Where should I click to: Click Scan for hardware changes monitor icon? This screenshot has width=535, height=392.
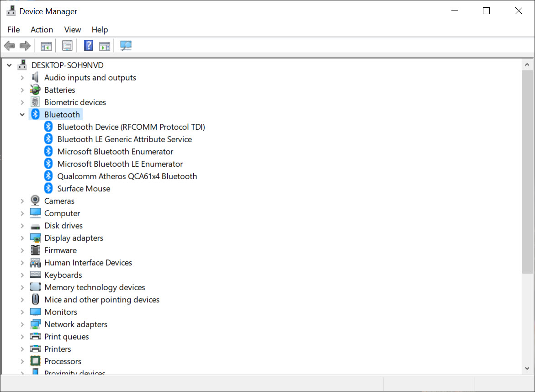(x=126, y=45)
